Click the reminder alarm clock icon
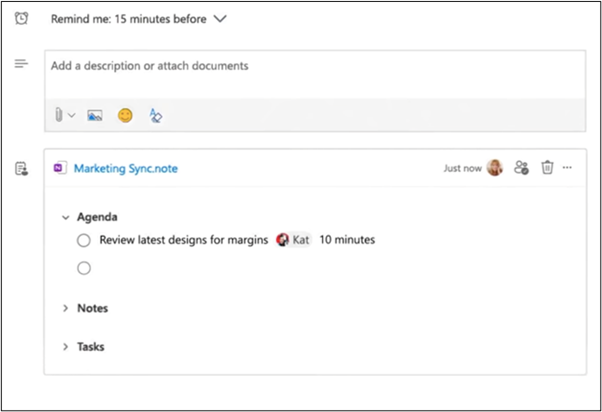This screenshot has width=602, height=412. [x=21, y=18]
